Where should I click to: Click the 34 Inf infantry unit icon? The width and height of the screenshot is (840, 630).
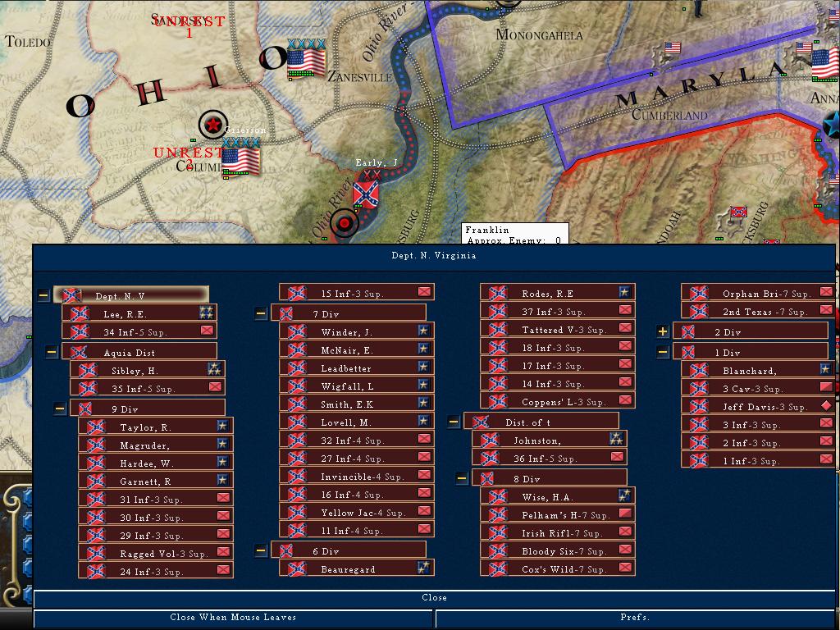coord(207,331)
